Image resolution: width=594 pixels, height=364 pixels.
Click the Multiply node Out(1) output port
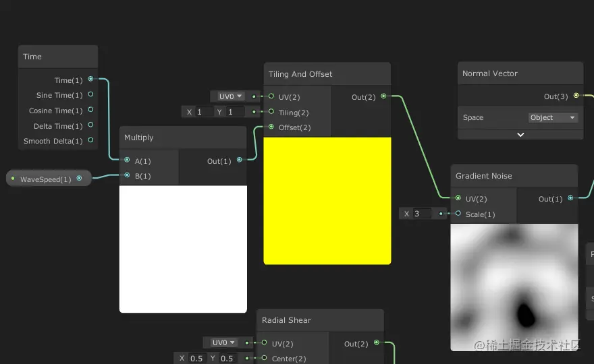point(240,160)
